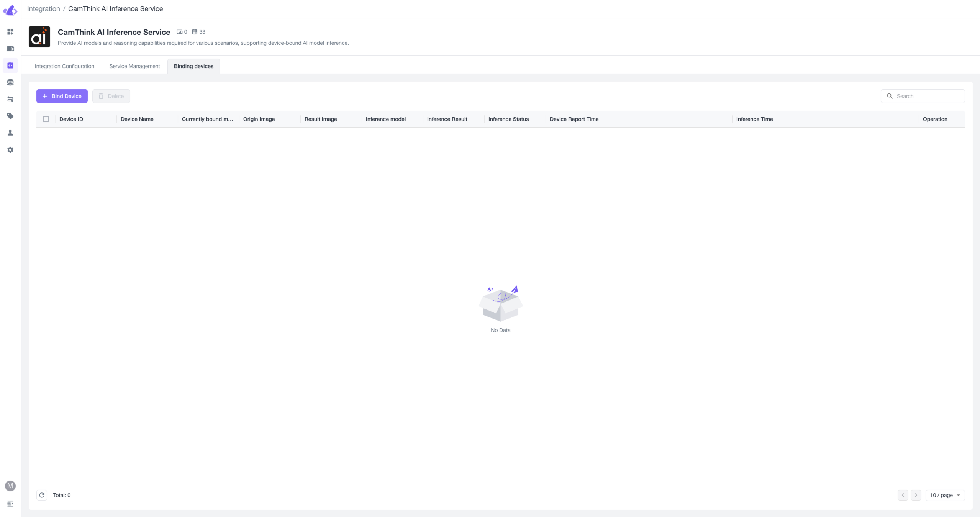Screen dimensions: 980x517
Task: Follow the Integration breadcrumb link
Action: point(43,8)
